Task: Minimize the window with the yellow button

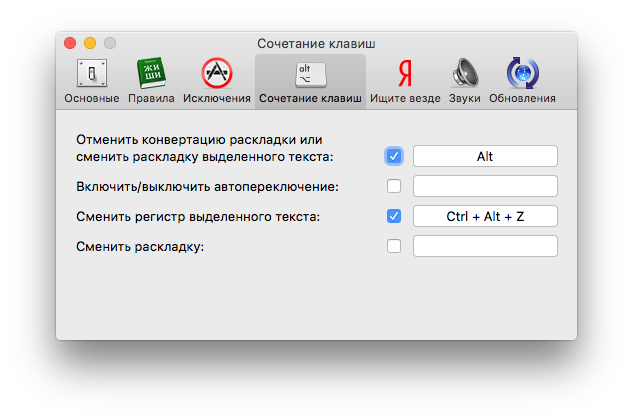Action: coord(90,43)
